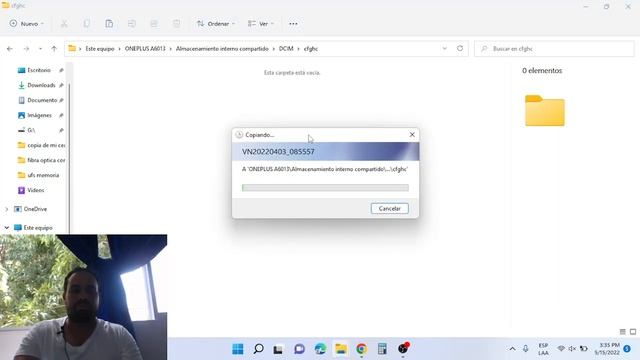The image size is (640, 360).
Task: Open the recording app taskbar icon
Action: point(403,349)
